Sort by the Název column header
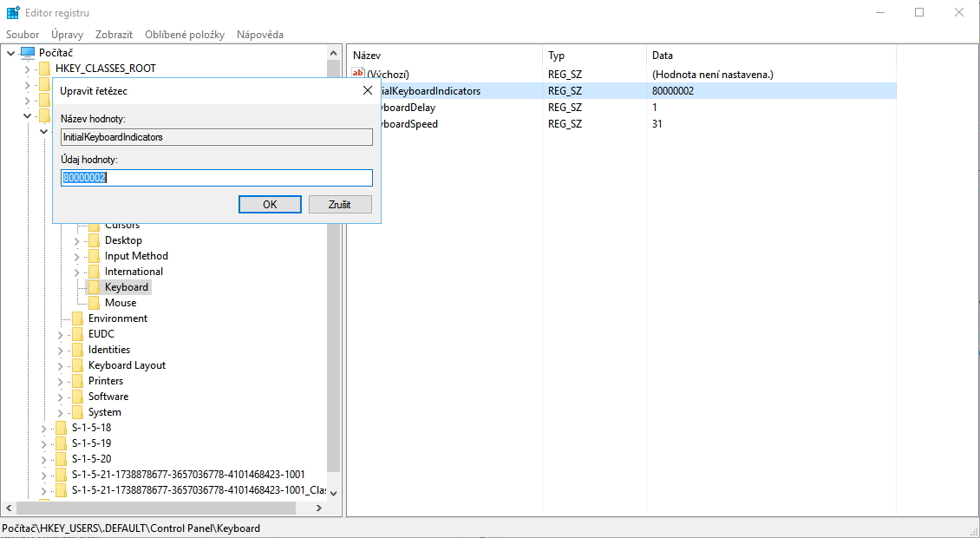980x538 pixels. click(446, 56)
